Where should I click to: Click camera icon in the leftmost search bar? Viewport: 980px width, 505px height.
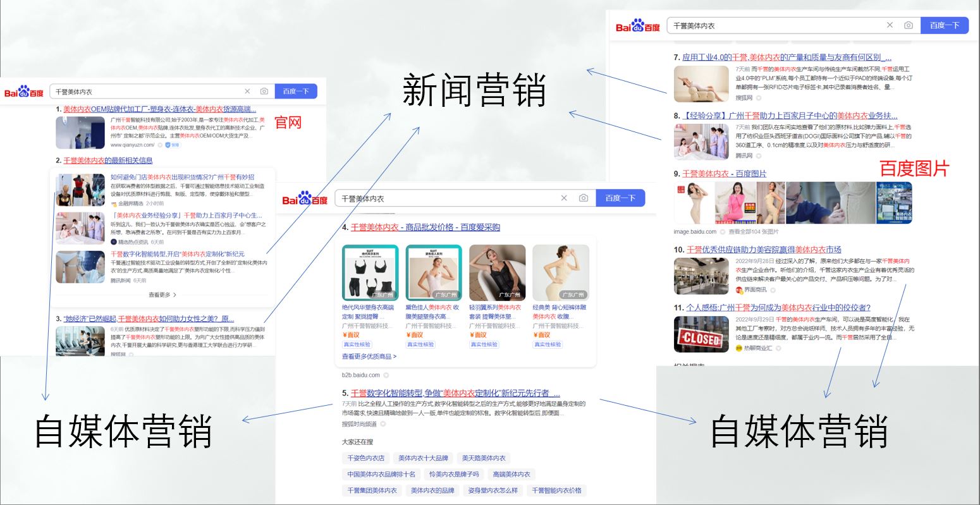(x=264, y=92)
